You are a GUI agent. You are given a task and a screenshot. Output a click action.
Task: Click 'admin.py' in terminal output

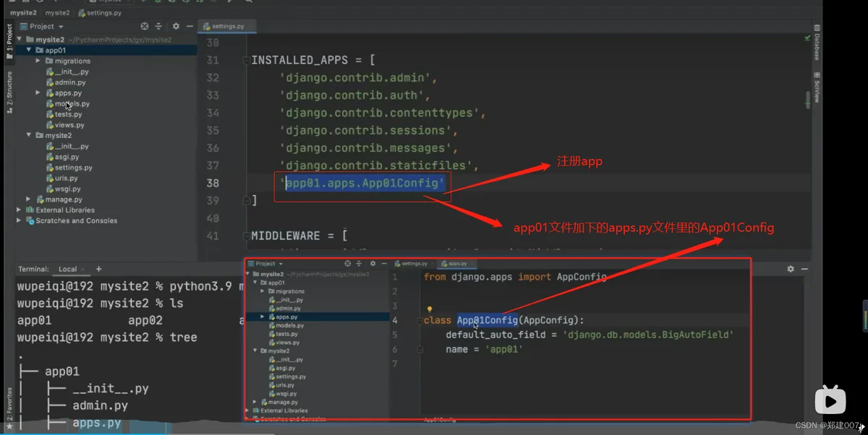101,405
